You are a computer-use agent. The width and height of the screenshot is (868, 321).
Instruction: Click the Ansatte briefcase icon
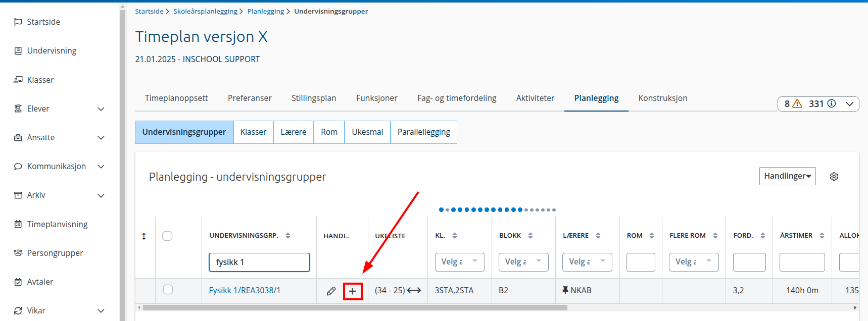(18, 137)
